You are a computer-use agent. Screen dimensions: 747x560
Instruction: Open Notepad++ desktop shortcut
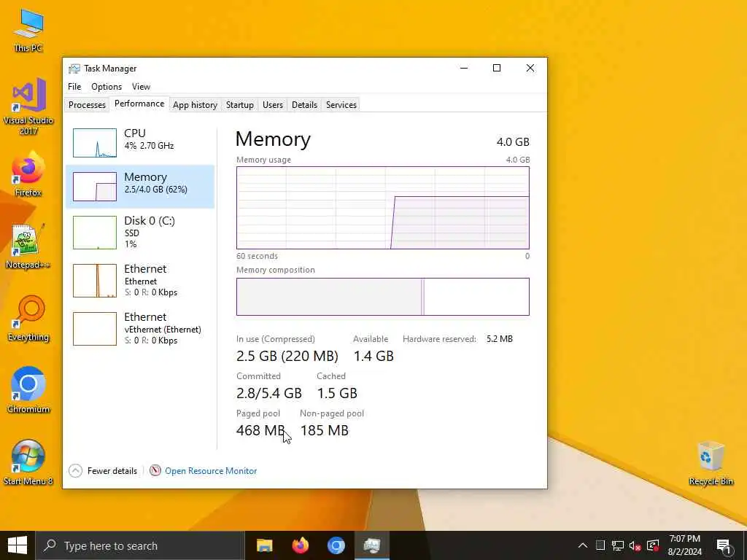[x=28, y=246]
